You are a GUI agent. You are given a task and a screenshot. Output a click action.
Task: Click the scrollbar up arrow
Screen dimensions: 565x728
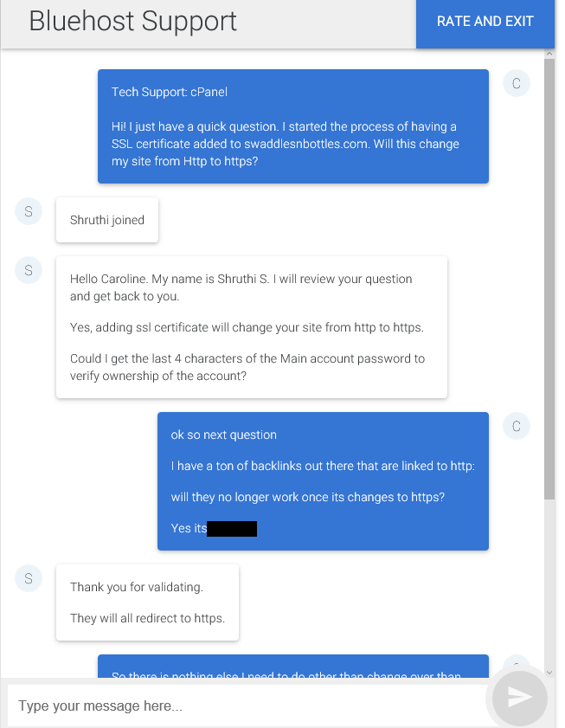549,53
